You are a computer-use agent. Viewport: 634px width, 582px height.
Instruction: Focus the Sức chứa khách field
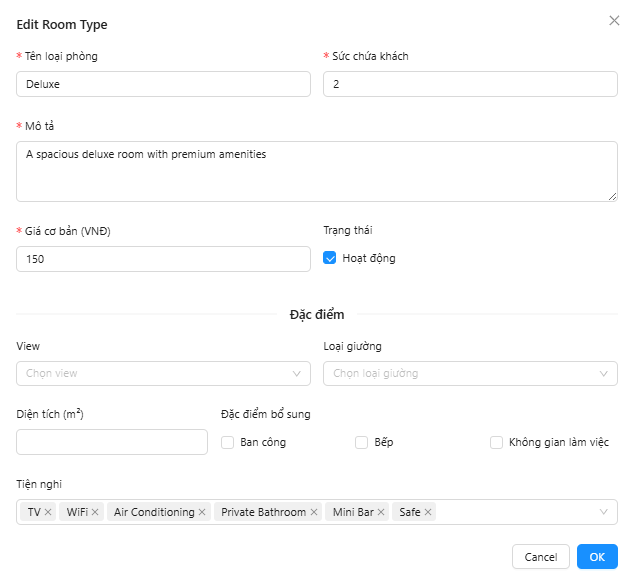point(470,84)
